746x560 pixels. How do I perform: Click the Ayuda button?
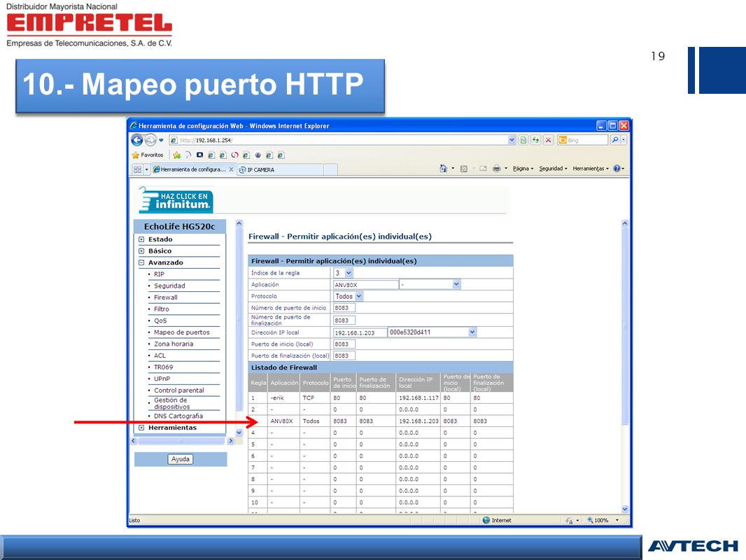click(x=181, y=459)
